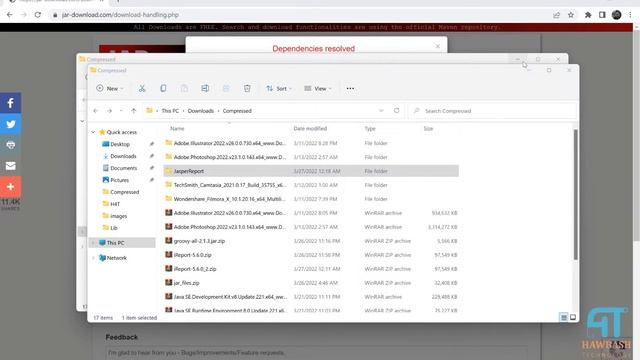The height and width of the screenshot is (360, 640).
Task: Open Chrome profile avatar
Action: click(616, 15)
